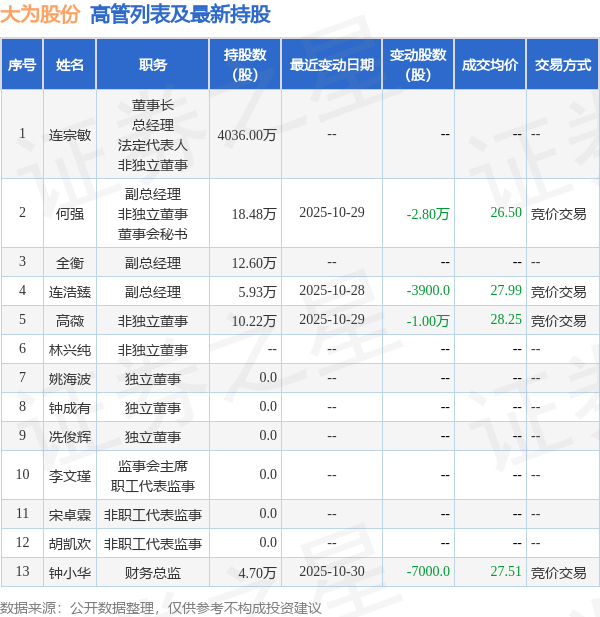The width and height of the screenshot is (600, 617).
Task: Click the date 2025-10-28
Action: point(332,290)
